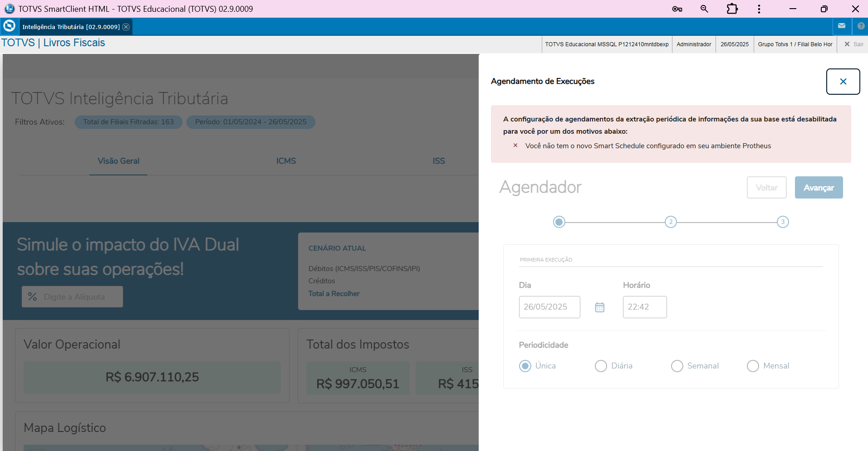
Task: Click the Total a Recolher link
Action: 334,294
